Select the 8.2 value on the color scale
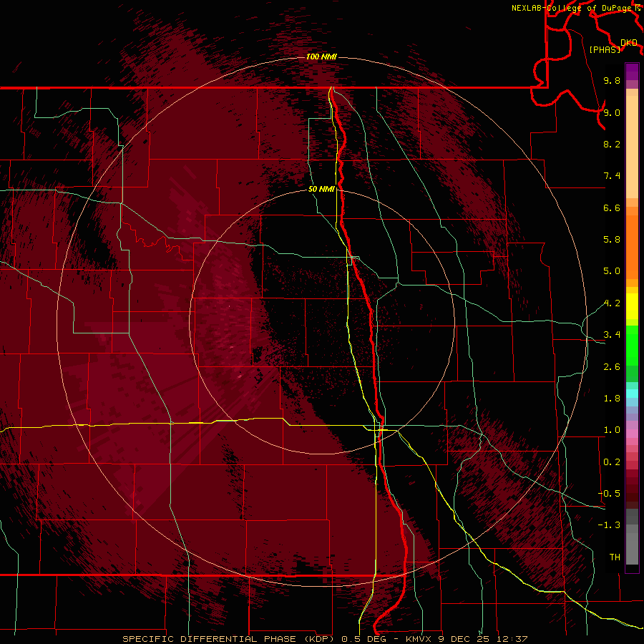The height and width of the screenshot is (644, 644). pos(612,144)
